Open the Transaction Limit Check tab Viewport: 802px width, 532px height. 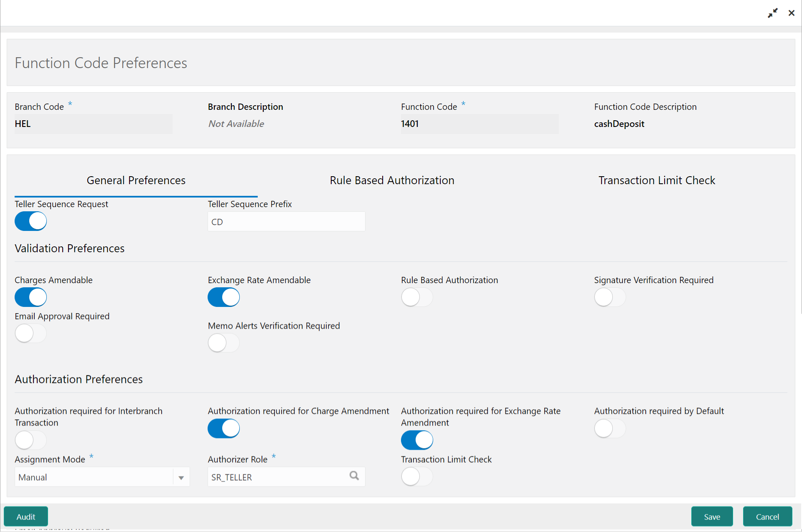tap(657, 180)
